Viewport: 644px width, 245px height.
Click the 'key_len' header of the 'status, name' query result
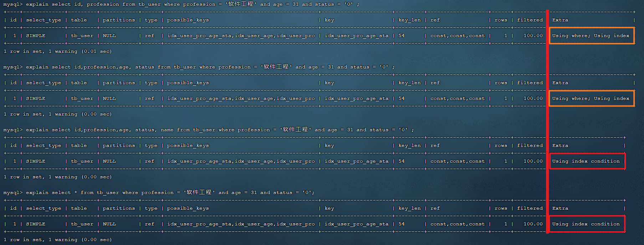coord(410,146)
